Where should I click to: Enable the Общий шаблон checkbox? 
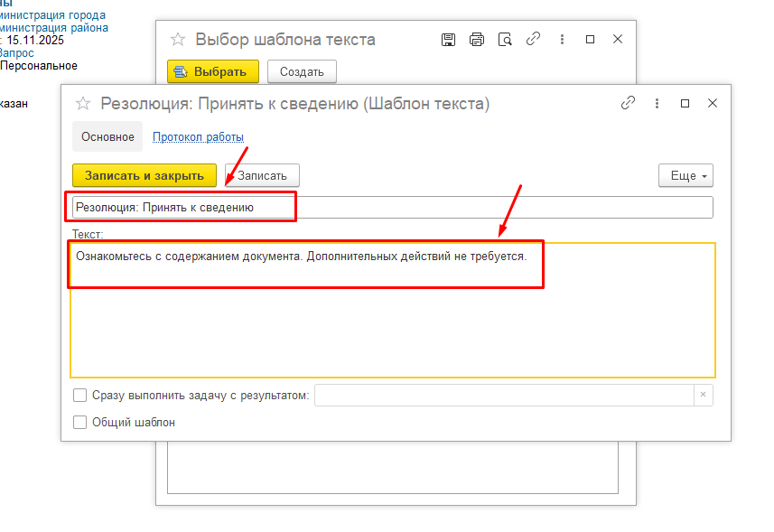tap(79, 423)
